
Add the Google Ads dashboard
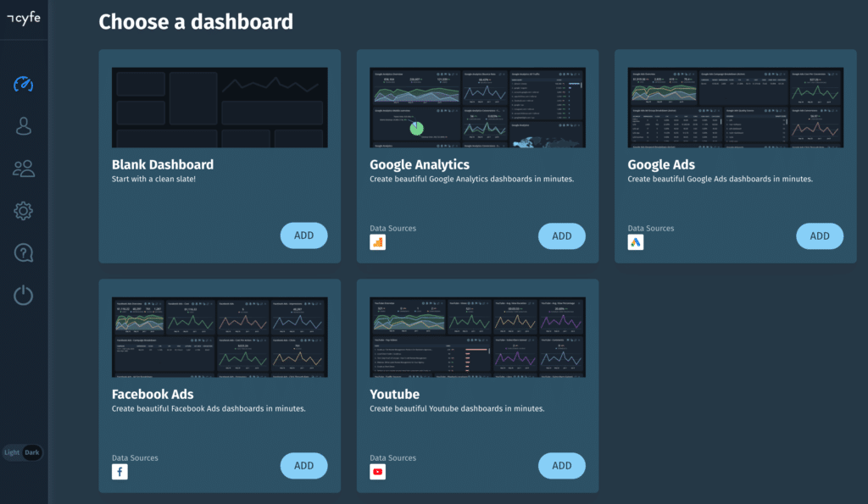(820, 236)
